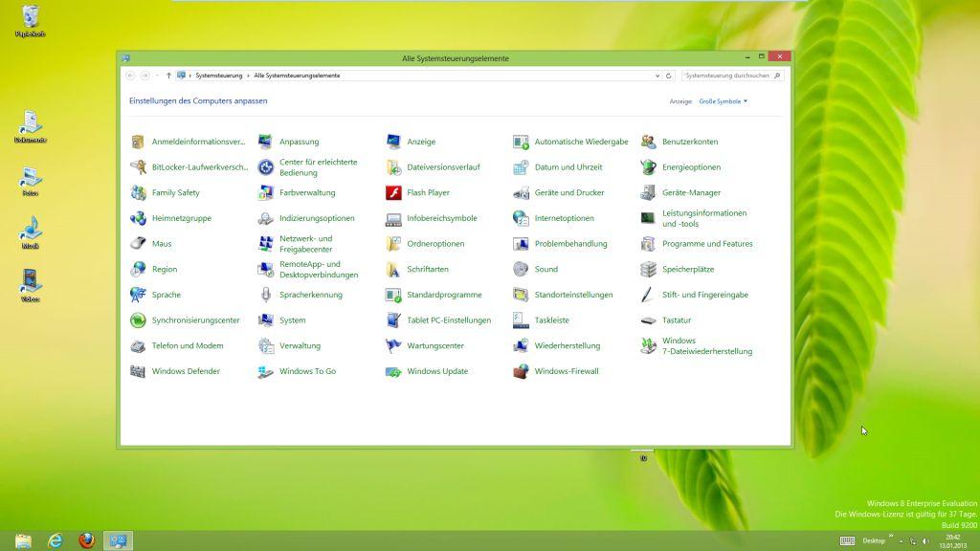Open the recent locations dropdown arrow

pyautogui.click(x=157, y=76)
